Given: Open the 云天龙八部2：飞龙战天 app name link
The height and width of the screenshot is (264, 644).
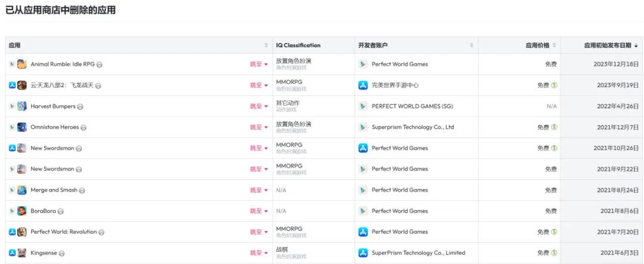Looking at the screenshot, I should (x=62, y=85).
